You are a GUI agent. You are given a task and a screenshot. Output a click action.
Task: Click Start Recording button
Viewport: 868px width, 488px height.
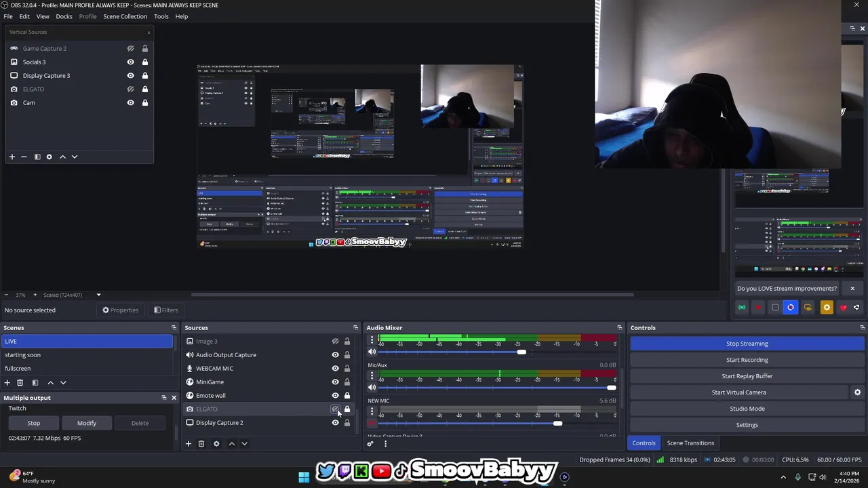(x=747, y=360)
